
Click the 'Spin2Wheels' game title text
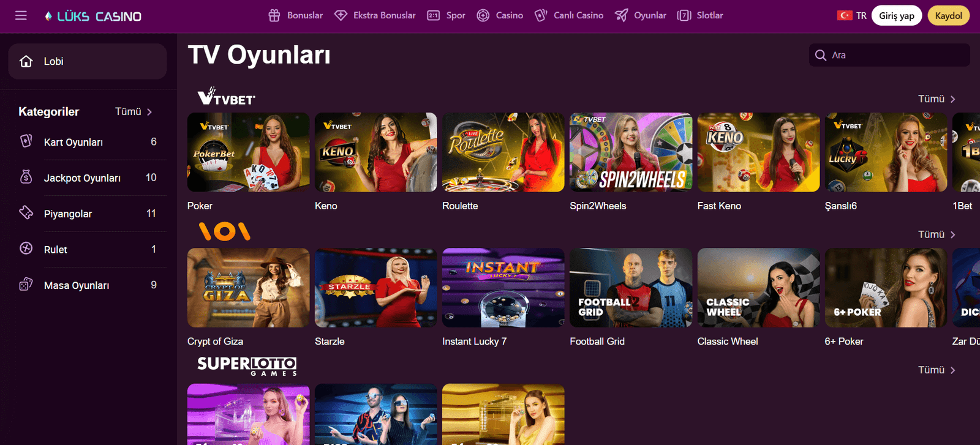598,206
